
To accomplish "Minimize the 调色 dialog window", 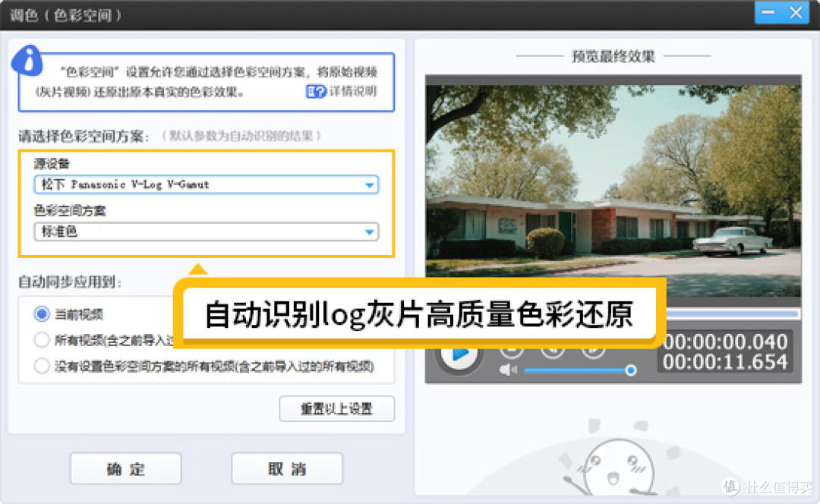I will tap(768, 12).
